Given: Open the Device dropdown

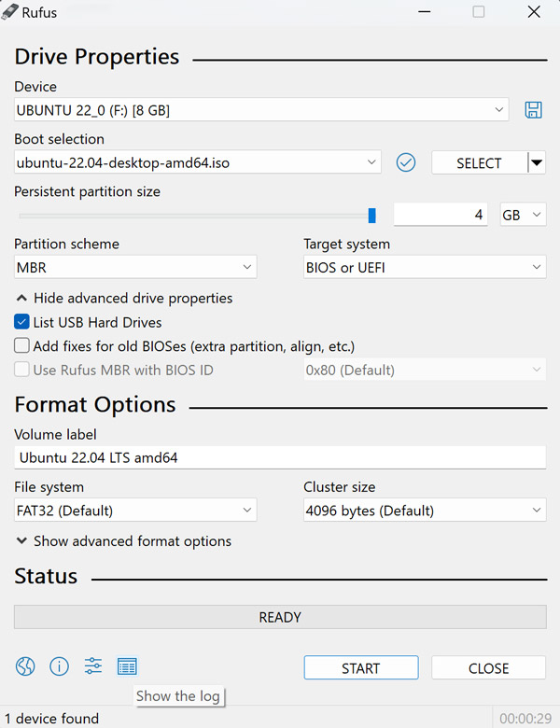Looking at the screenshot, I should [x=261, y=110].
